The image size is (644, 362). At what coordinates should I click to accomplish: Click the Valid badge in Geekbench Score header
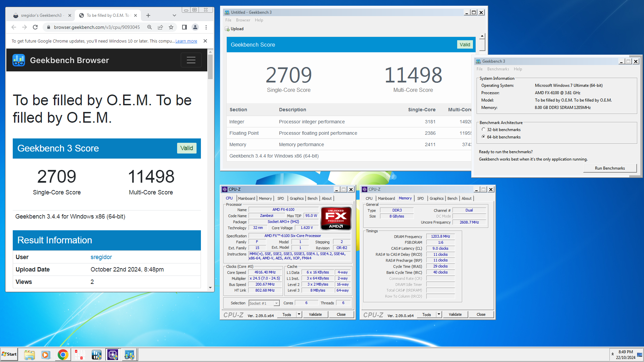point(465,45)
